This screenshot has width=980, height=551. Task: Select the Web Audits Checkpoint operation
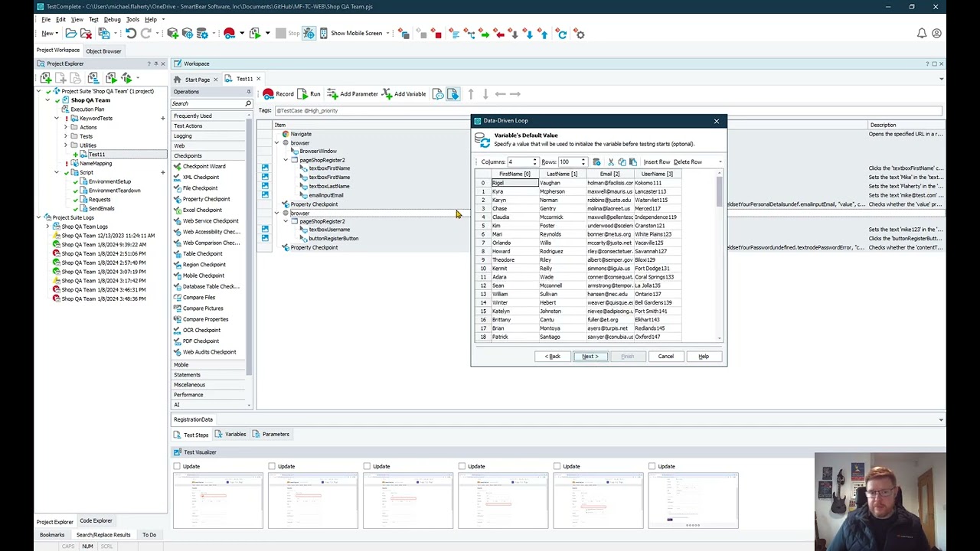tap(204, 352)
